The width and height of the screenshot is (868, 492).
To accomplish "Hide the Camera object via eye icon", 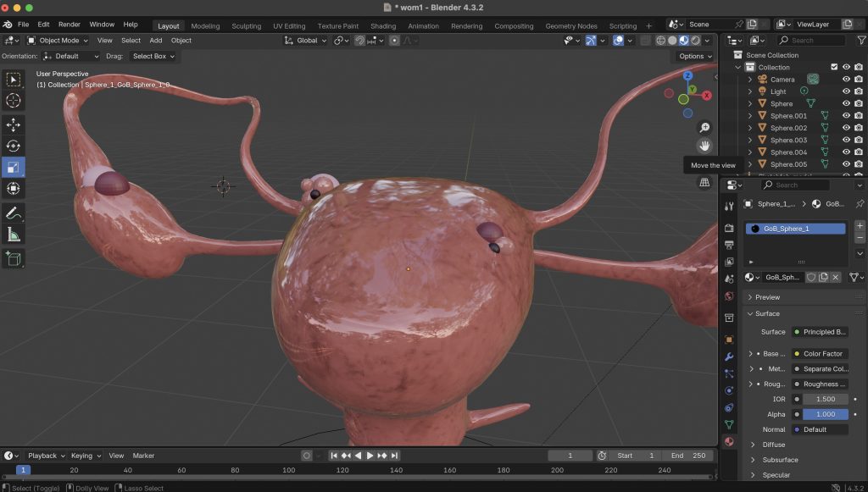I will pyautogui.click(x=846, y=80).
